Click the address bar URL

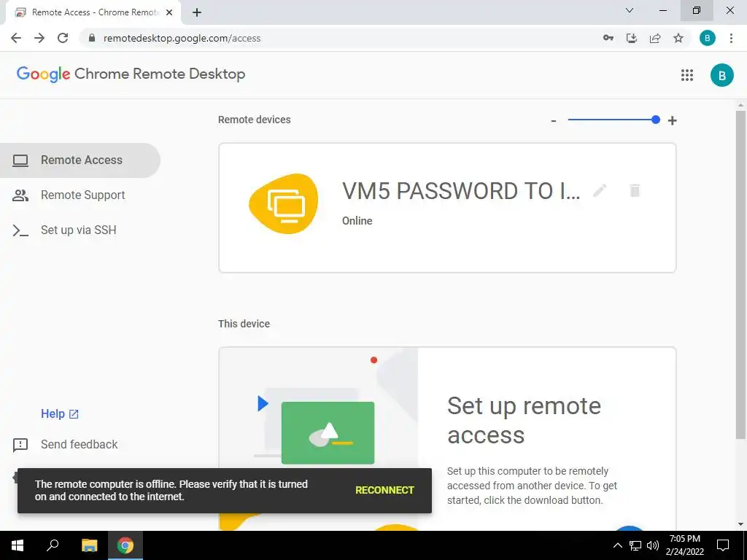[182, 38]
